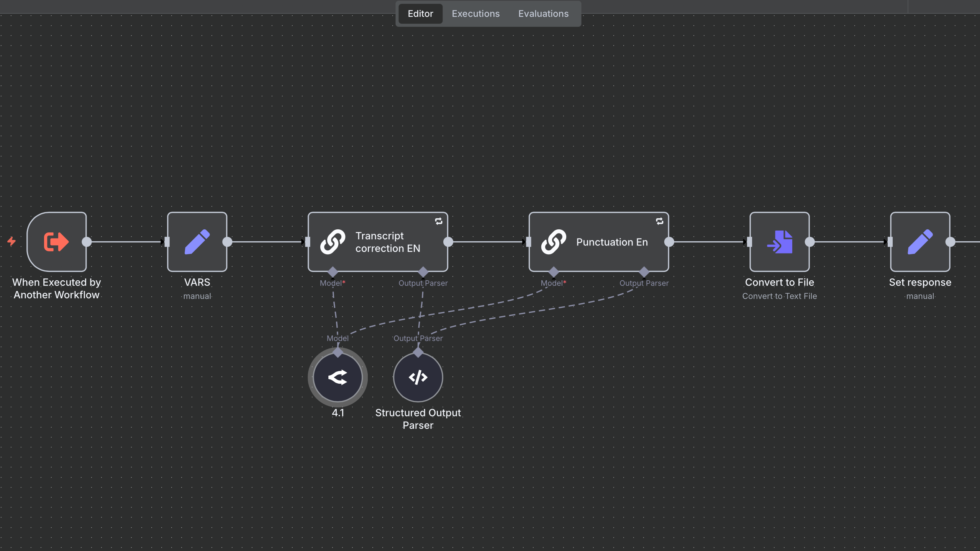Select the 4.1 model node
The image size is (980, 551).
coord(338,378)
